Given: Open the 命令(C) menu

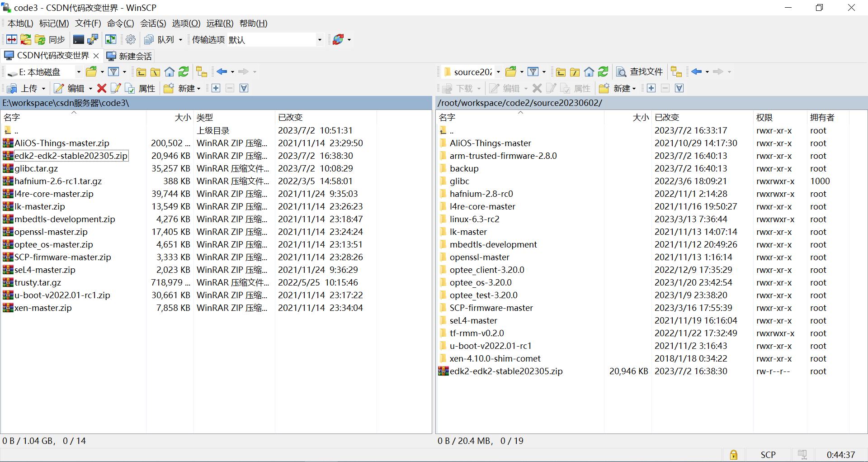Looking at the screenshot, I should [121, 24].
